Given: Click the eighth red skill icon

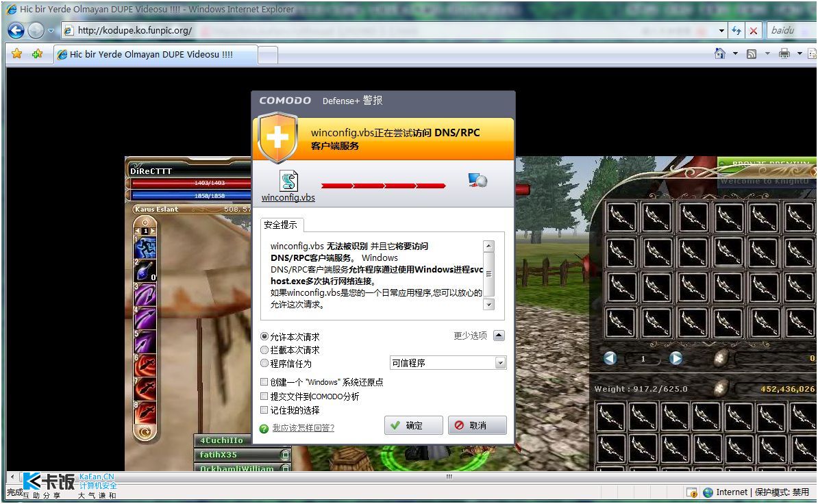Looking at the screenshot, I should point(145,412).
